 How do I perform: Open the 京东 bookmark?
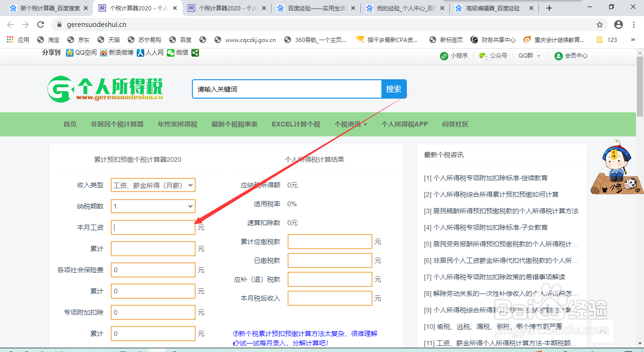click(x=79, y=40)
